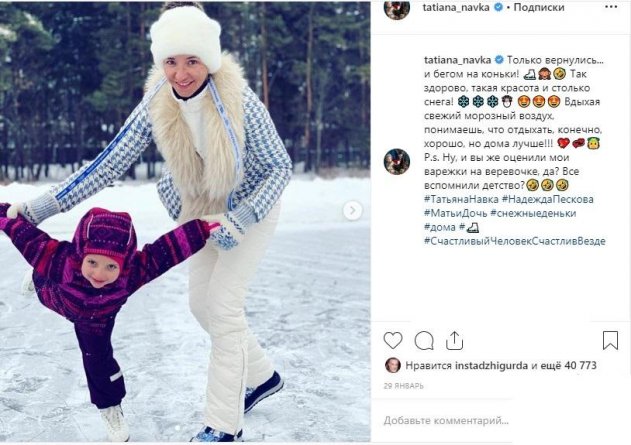Open comments via speech bubble icon
This screenshot has height=445, width=631.
424,341
